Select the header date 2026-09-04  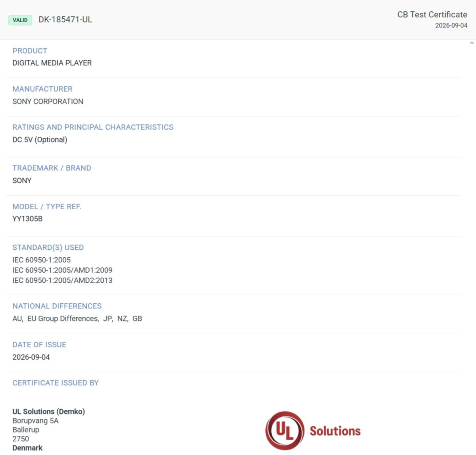click(x=451, y=25)
